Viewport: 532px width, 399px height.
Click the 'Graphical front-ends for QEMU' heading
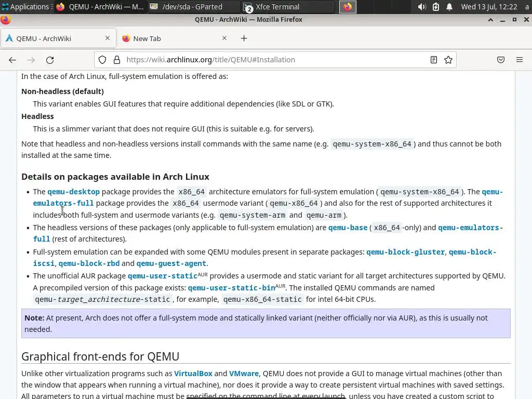pyautogui.click(x=100, y=356)
